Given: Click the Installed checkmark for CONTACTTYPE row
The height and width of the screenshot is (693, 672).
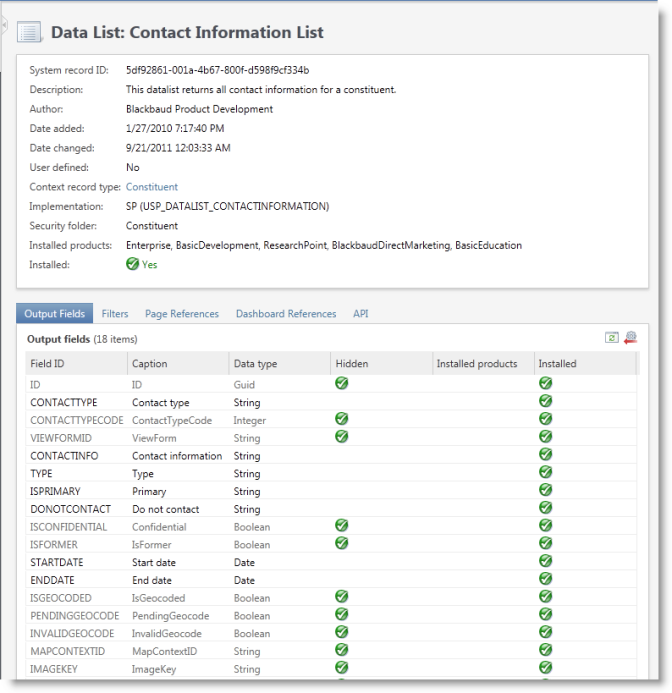Looking at the screenshot, I should point(545,402).
